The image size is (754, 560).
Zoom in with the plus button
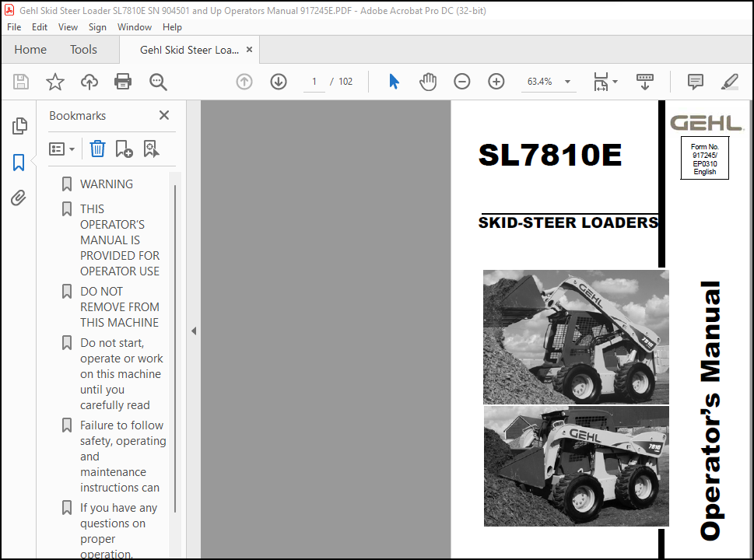(x=496, y=82)
